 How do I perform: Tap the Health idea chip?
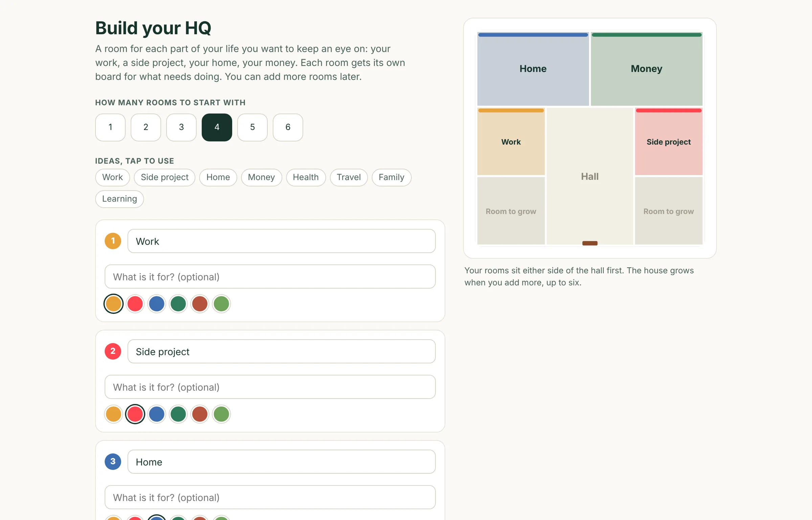(x=306, y=177)
